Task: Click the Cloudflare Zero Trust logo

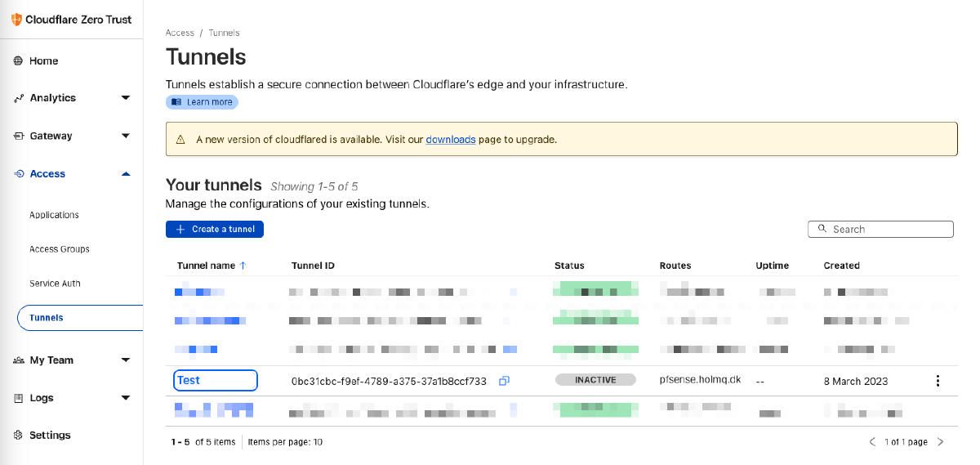Action: pyautogui.click(x=16, y=20)
